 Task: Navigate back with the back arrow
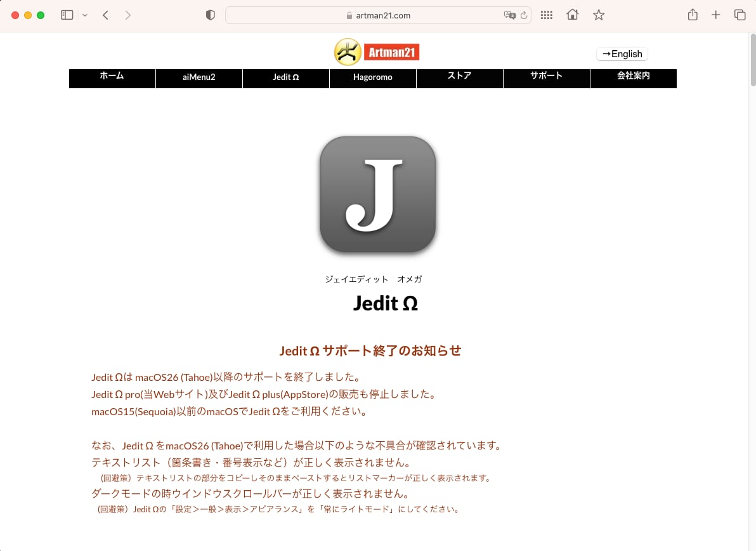(x=105, y=14)
